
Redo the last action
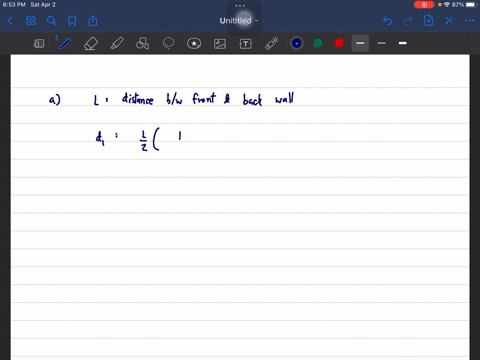point(408,21)
